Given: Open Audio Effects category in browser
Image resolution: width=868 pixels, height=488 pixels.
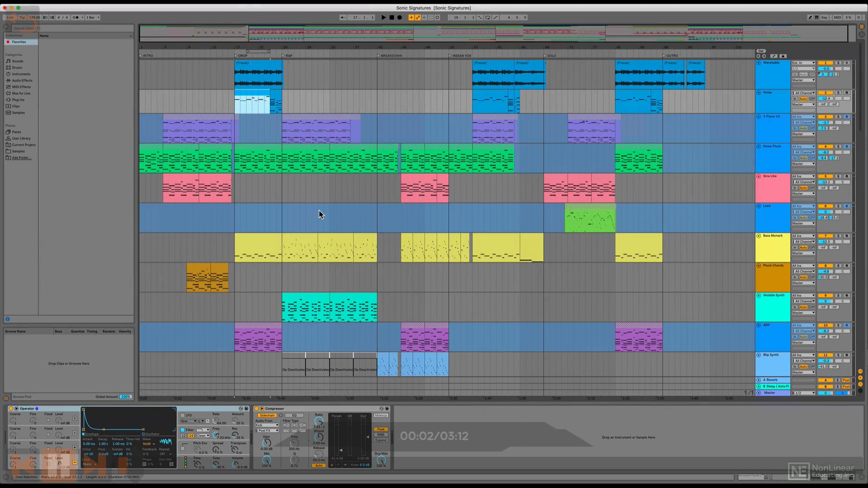Looking at the screenshot, I should 22,80.
